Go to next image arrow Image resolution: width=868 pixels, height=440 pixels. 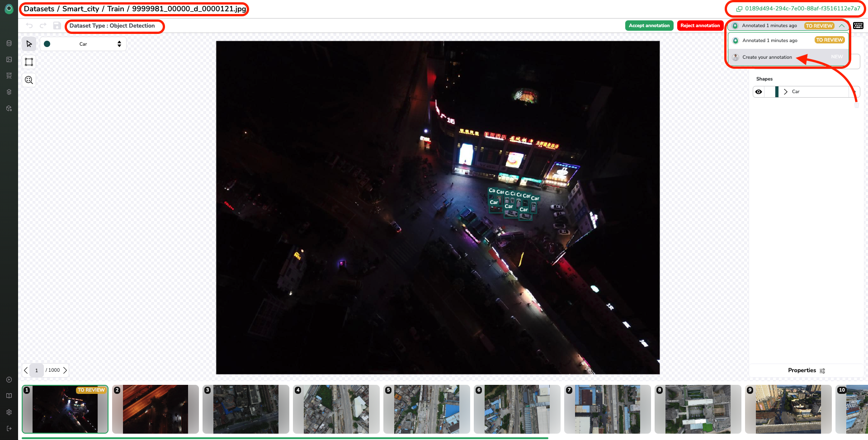coord(65,370)
